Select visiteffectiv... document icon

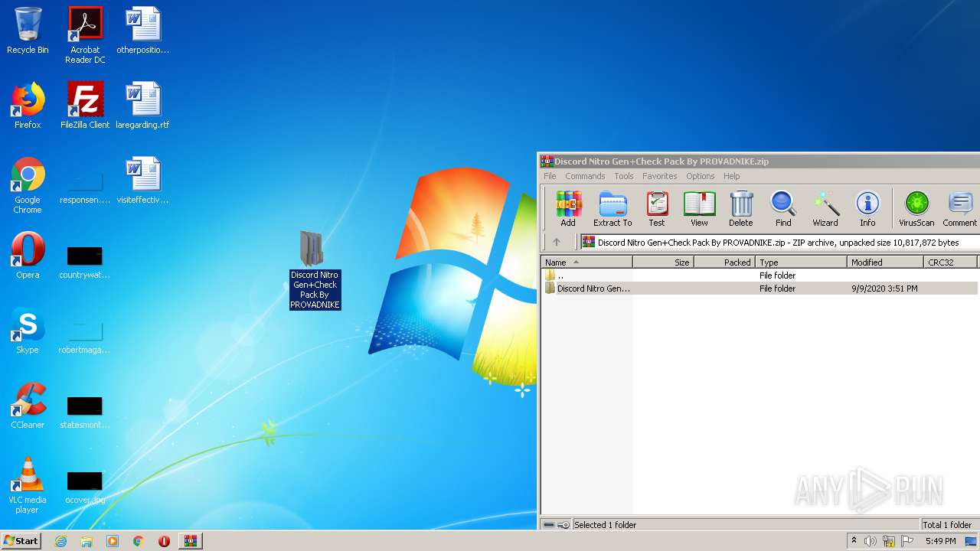click(x=142, y=181)
